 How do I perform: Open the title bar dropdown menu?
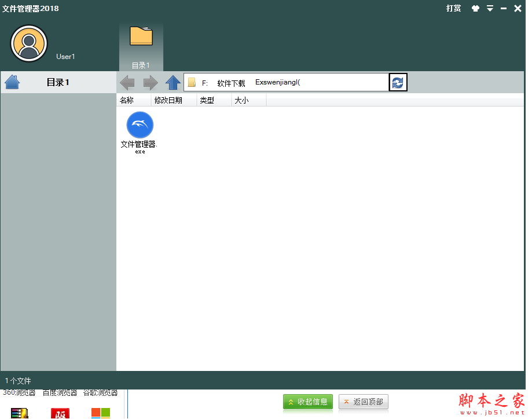[x=490, y=9]
